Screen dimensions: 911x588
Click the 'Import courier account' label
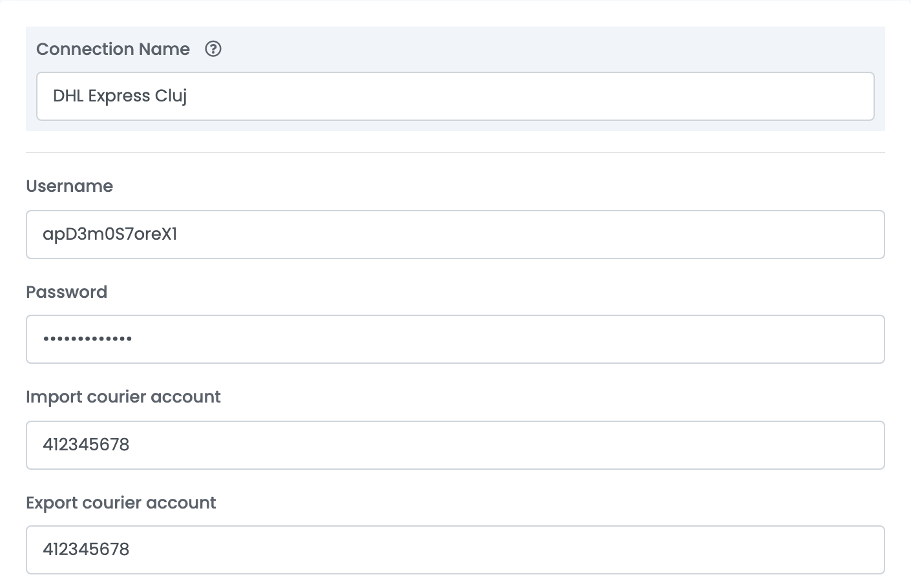[x=123, y=397]
